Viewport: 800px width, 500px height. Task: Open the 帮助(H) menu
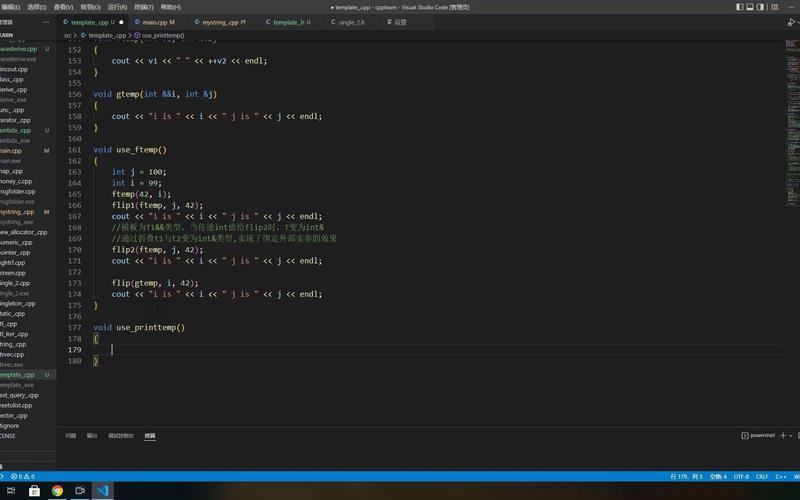171,7
